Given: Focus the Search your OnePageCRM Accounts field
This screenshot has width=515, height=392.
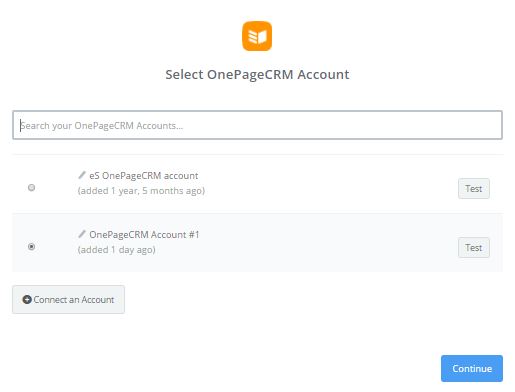Looking at the screenshot, I should tap(257, 125).
